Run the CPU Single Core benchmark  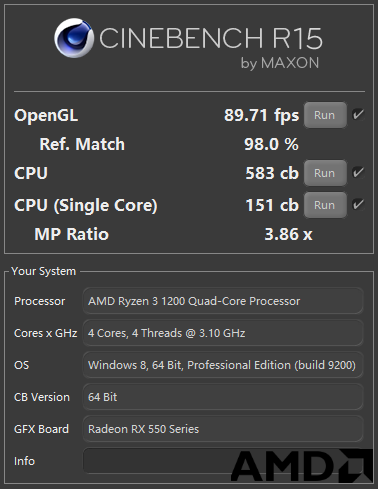325,205
